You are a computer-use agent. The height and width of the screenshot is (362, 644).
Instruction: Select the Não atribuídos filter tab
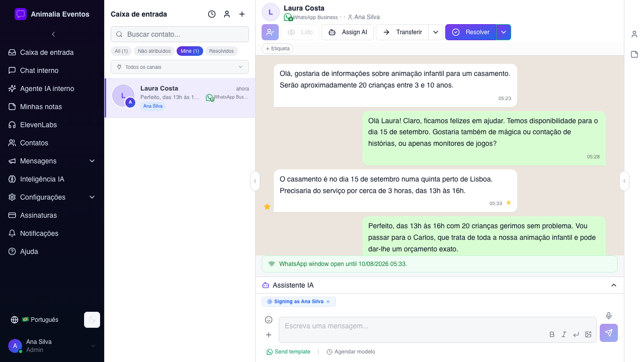coord(154,51)
